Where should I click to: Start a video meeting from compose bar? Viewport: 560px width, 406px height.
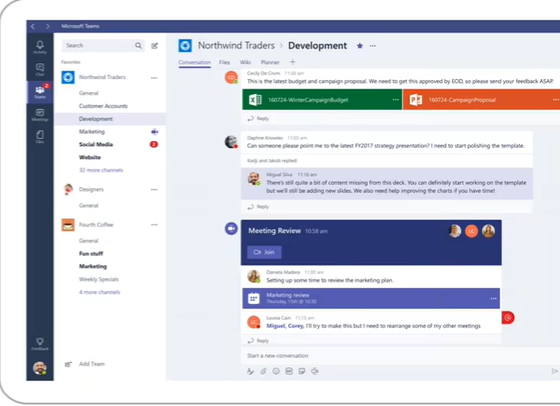coord(315,371)
